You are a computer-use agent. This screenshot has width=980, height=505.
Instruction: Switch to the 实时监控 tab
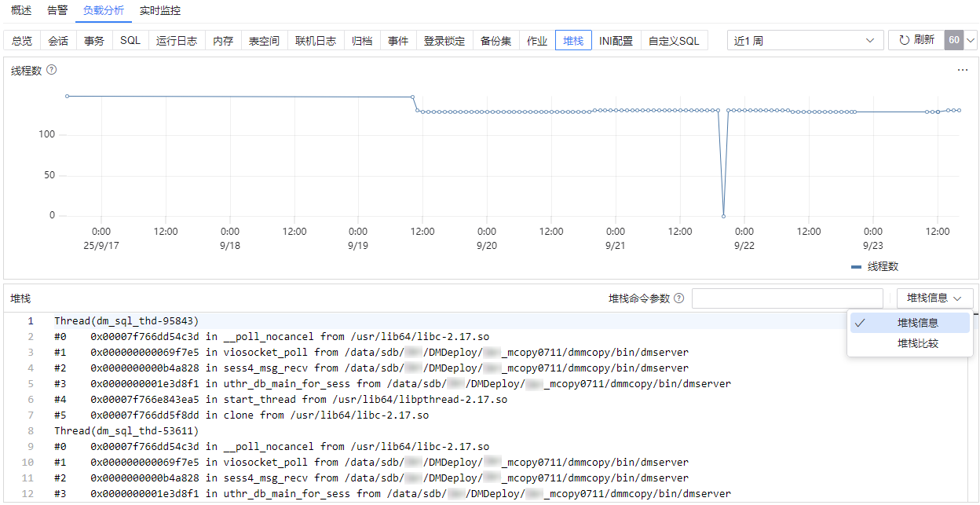coord(159,11)
